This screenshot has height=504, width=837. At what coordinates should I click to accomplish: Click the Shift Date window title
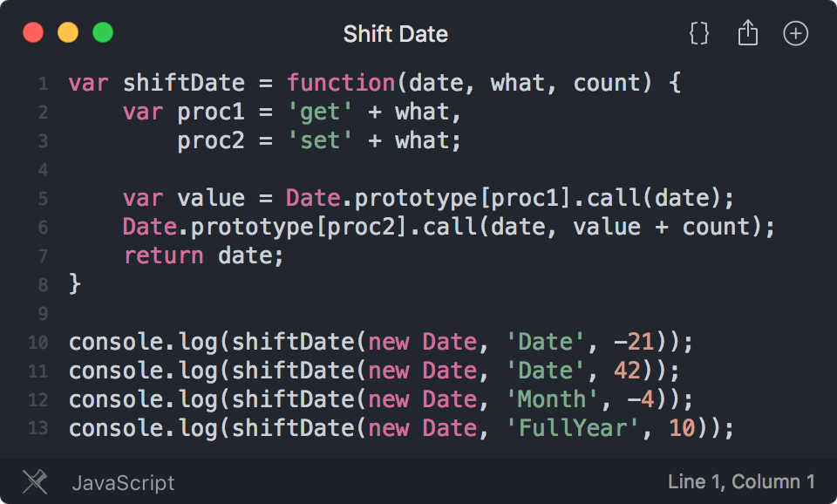coord(396,34)
